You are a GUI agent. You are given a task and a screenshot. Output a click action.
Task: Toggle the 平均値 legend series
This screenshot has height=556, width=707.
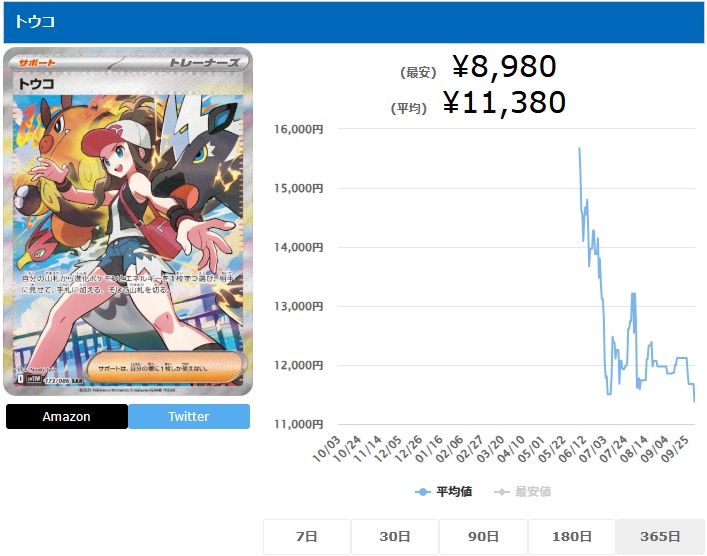(443, 492)
